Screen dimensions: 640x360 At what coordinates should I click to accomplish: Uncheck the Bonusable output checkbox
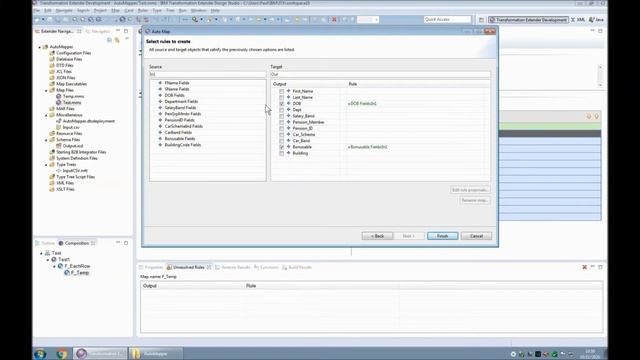pos(282,147)
